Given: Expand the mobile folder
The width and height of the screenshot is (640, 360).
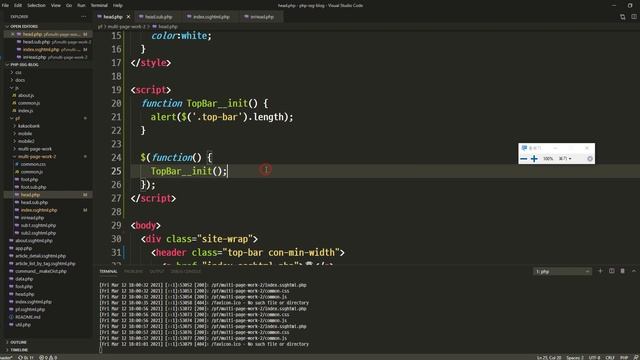Looking at the screenshot, I should pyautogui.click(x=25, y=133).
